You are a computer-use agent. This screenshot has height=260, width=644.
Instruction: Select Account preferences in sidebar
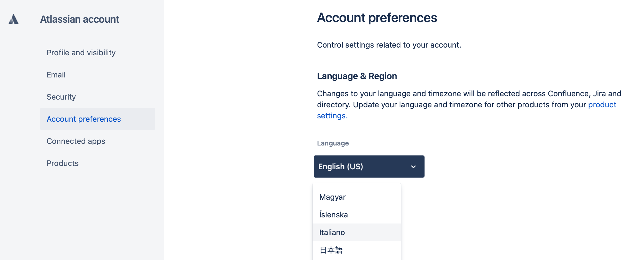point(98,119)
